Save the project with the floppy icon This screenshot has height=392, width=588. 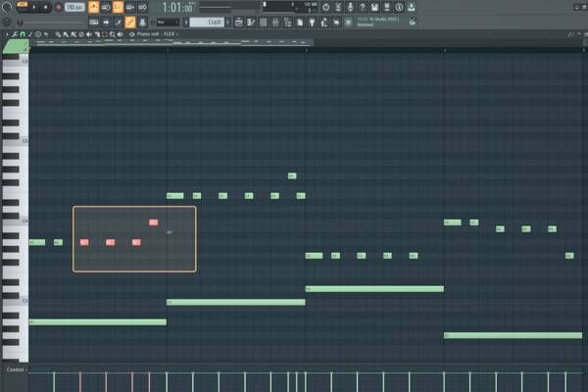(x=374, y=7)
